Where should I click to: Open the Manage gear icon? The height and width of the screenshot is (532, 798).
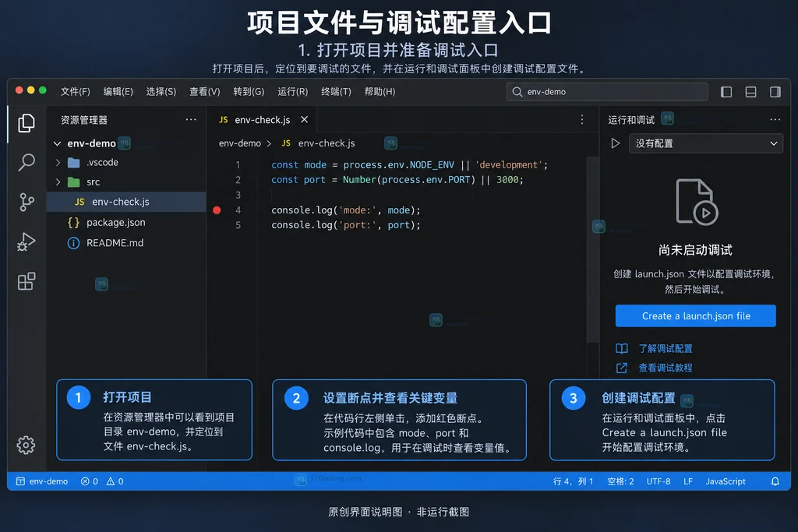[x=26, y=445]
